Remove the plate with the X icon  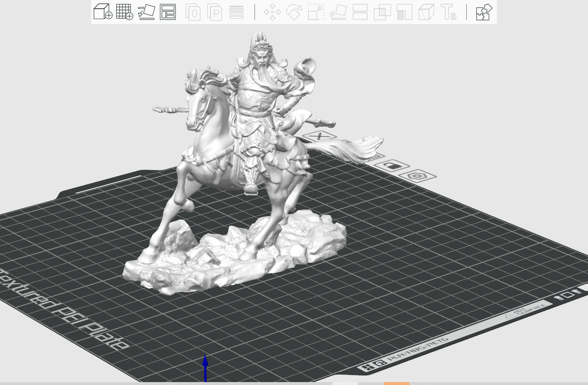[319, 136]
